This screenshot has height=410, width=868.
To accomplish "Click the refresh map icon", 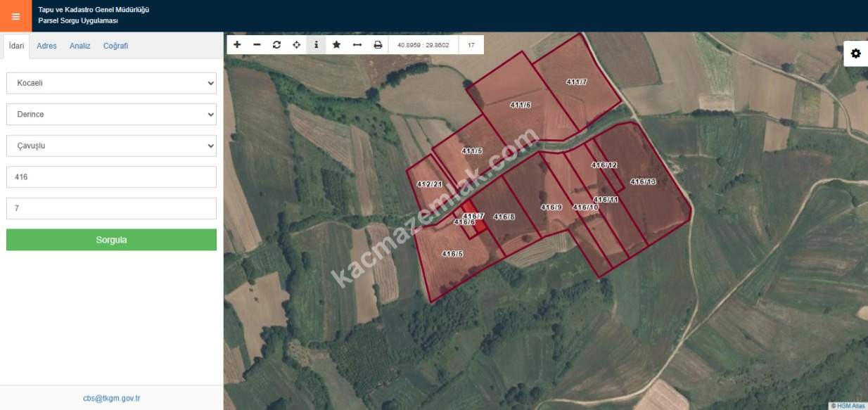I will point(276,45).
